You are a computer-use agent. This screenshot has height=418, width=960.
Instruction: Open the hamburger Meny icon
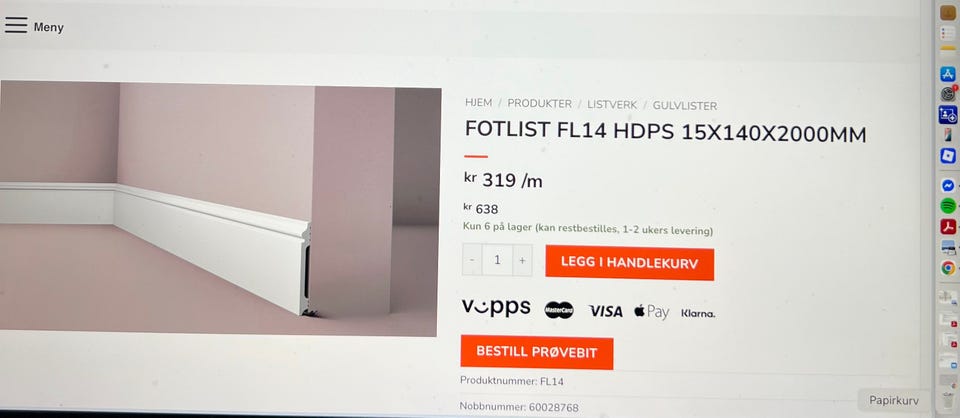click(x=16, y=25)
